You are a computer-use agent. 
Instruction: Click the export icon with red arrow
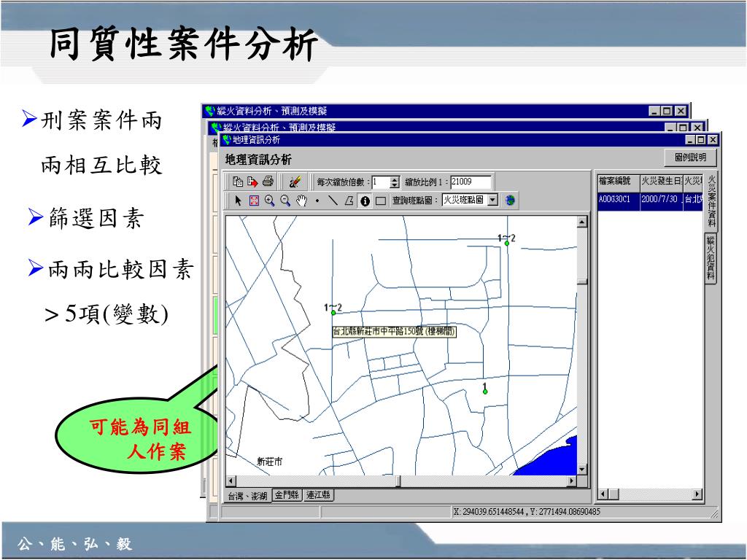click(x=252, y=182)
